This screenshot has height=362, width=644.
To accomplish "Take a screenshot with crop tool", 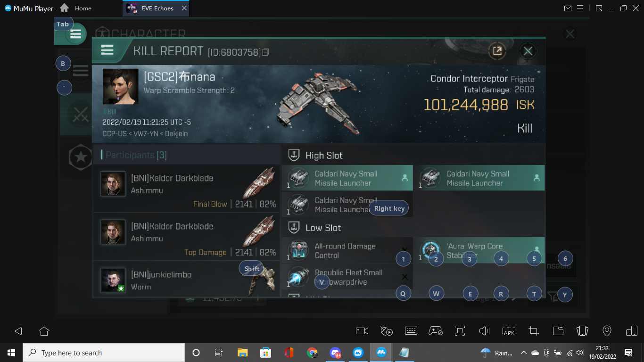I will tap(534, 331).
